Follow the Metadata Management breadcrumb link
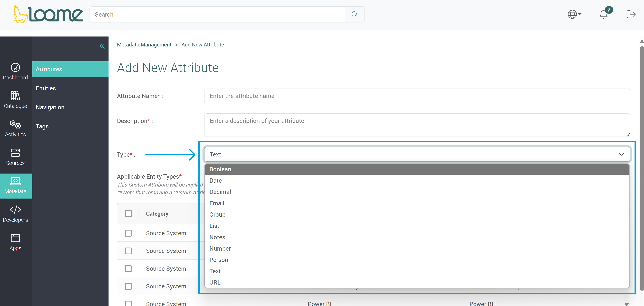This screenshot has height=306, width=644. tap(144, 44)
